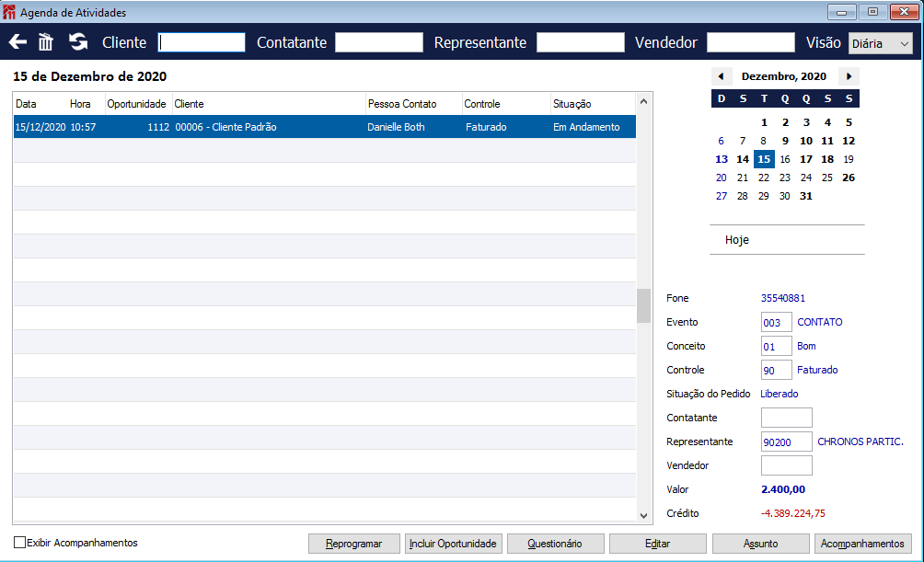Go to next month in calendar
924x562 pixels.
849,76
